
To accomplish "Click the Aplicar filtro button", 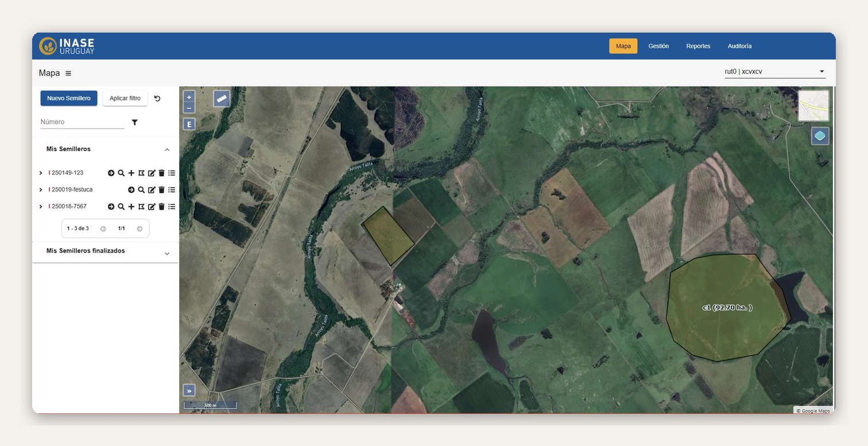I will click(125, 98).
